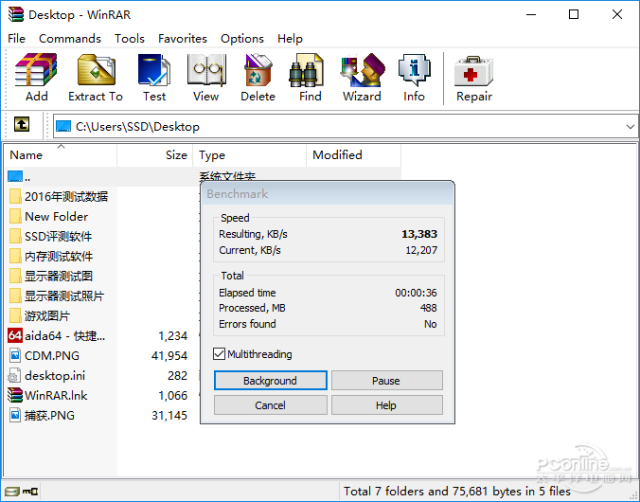The height and width of the screenshot is (502, 640).
Task: Click the parent folder '..' icon
Action: pos(15,176)
